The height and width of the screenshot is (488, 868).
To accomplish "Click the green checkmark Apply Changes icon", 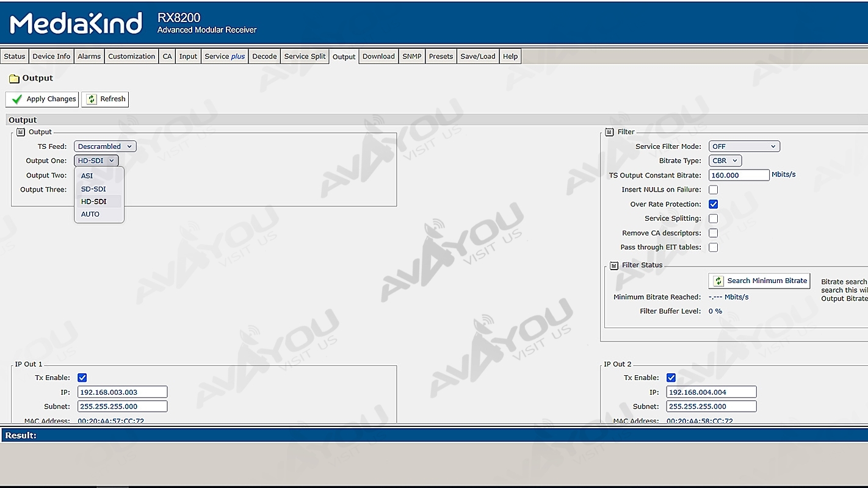I will (x=17, y=99).
